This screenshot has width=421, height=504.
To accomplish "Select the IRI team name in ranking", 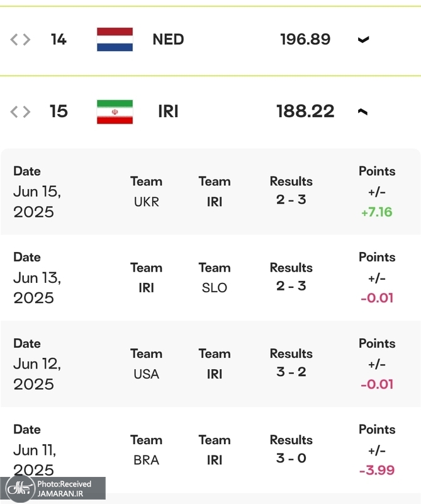I will click(x=168, y=112).
